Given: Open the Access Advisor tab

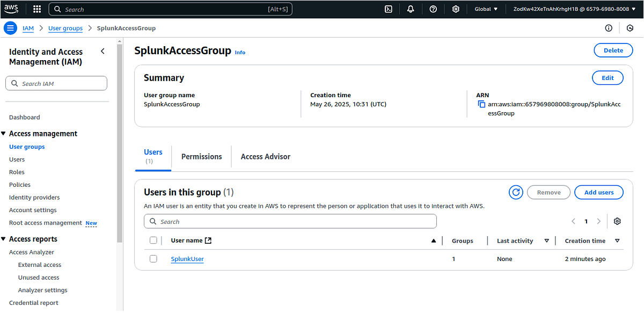Looking at the screenshot, I should (265, 156).
